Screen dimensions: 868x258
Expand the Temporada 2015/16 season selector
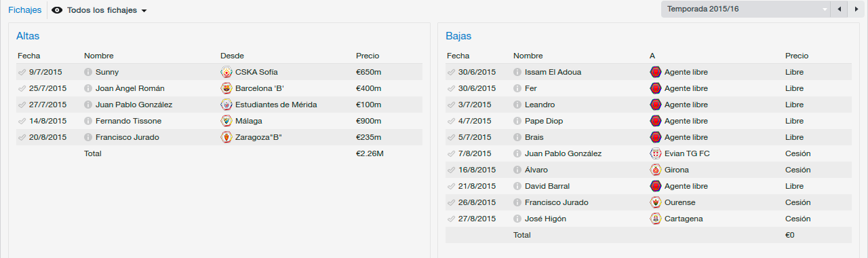(745, 10)
